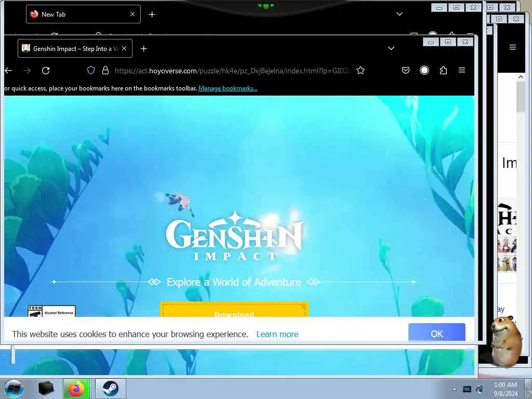532x399 pixels.
Task: Open the Firefox account circle icon
Action: tap(424, 70)
